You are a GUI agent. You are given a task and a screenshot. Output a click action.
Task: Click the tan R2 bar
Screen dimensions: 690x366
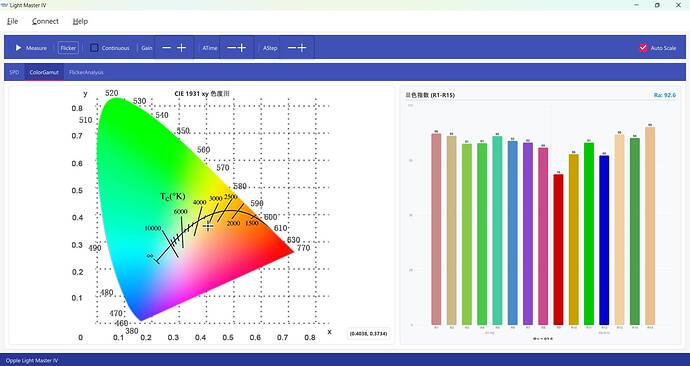coord(451,230)
